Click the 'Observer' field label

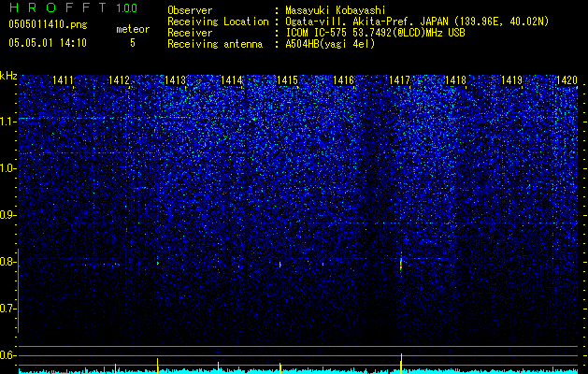click(190, 10)
